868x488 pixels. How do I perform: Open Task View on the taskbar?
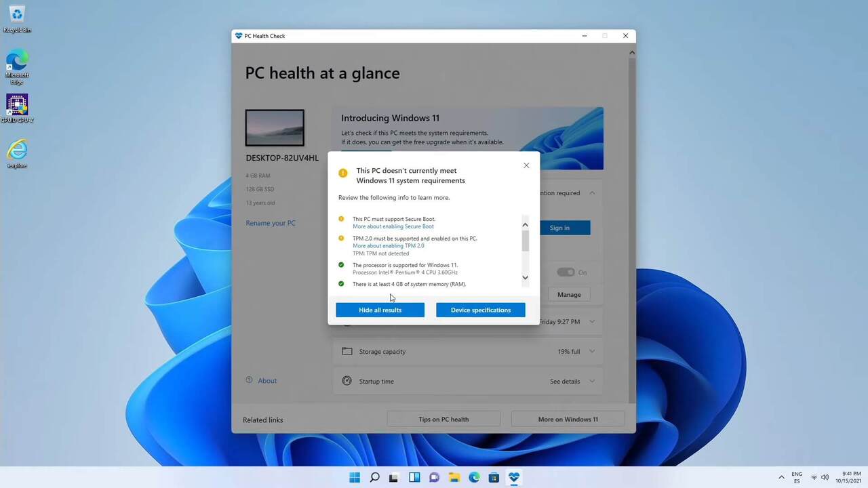coord(394,477)
